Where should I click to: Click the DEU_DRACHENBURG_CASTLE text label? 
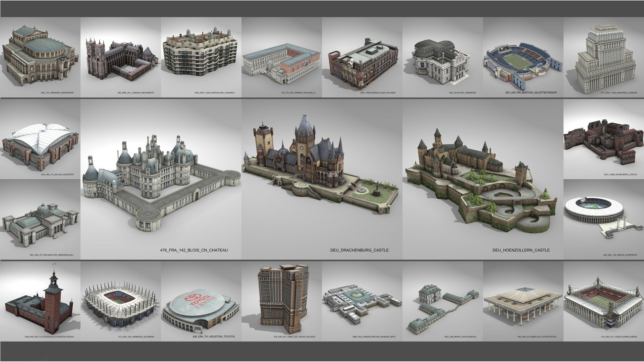click(x=360, y=250)
